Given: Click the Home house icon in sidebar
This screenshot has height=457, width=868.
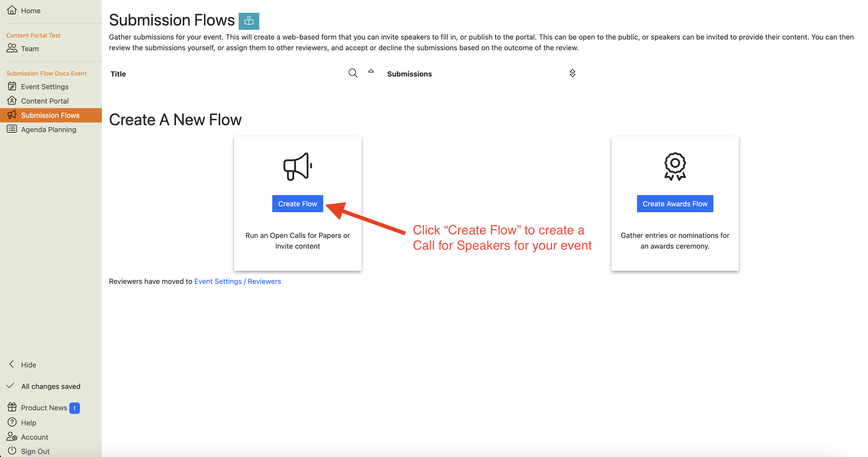Looking at the screenshot, I should coord(12,10).
